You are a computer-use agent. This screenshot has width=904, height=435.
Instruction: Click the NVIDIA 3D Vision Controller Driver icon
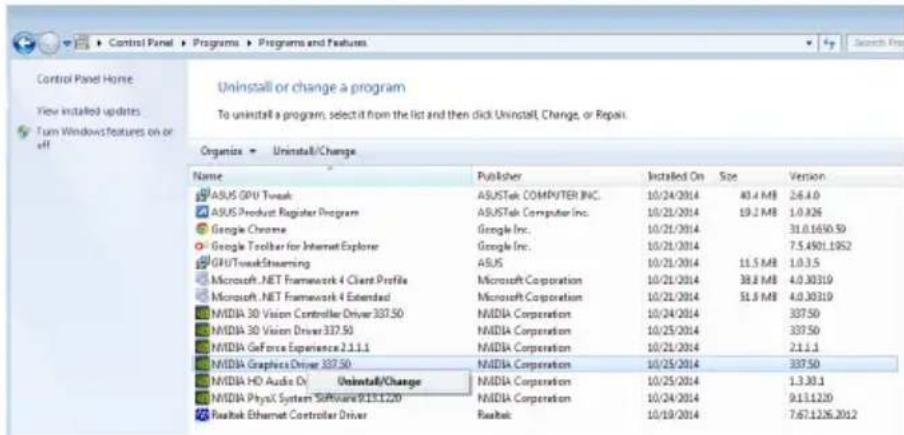click(200, 314)
